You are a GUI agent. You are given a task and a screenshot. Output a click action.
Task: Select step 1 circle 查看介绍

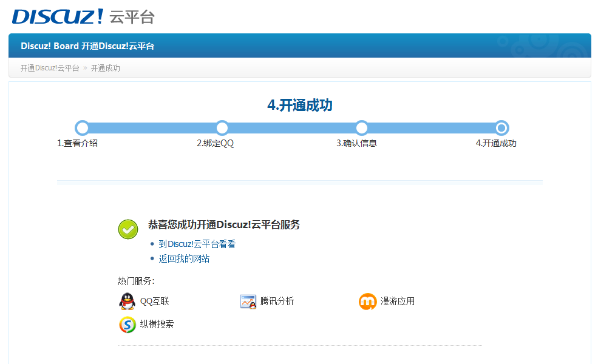click(x=82, y=128)
